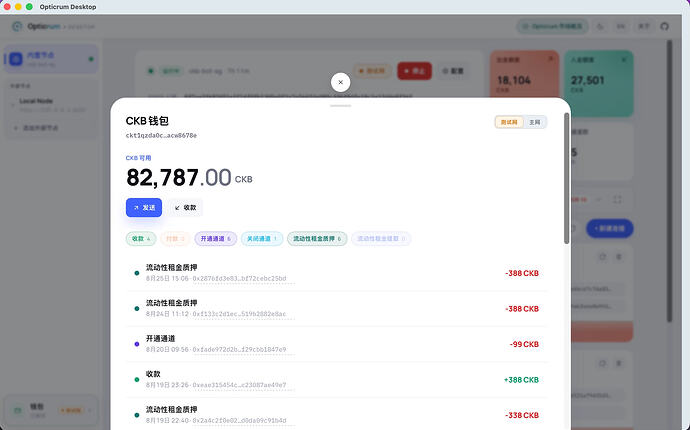The width and height of the screenshot is (690, 430).
Task: Switch wallet network to 测试网
Action: (x=509, y=122)
